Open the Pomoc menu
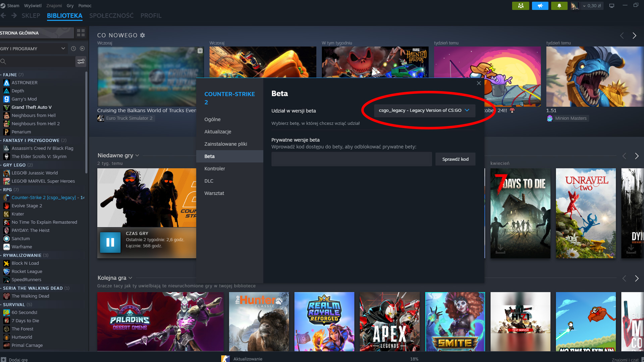 tap(85, 6)
